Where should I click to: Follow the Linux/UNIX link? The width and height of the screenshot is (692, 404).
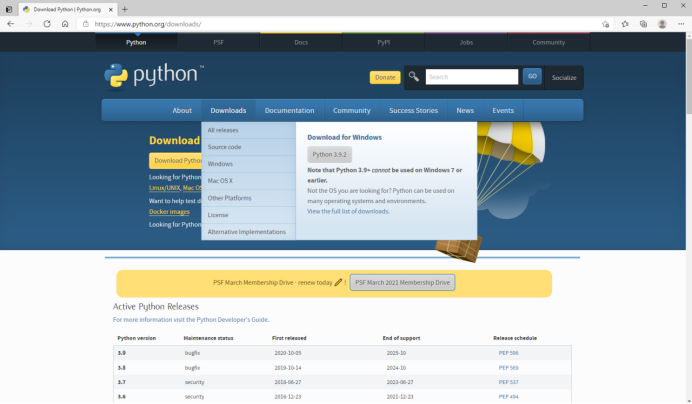coord(165,188)
